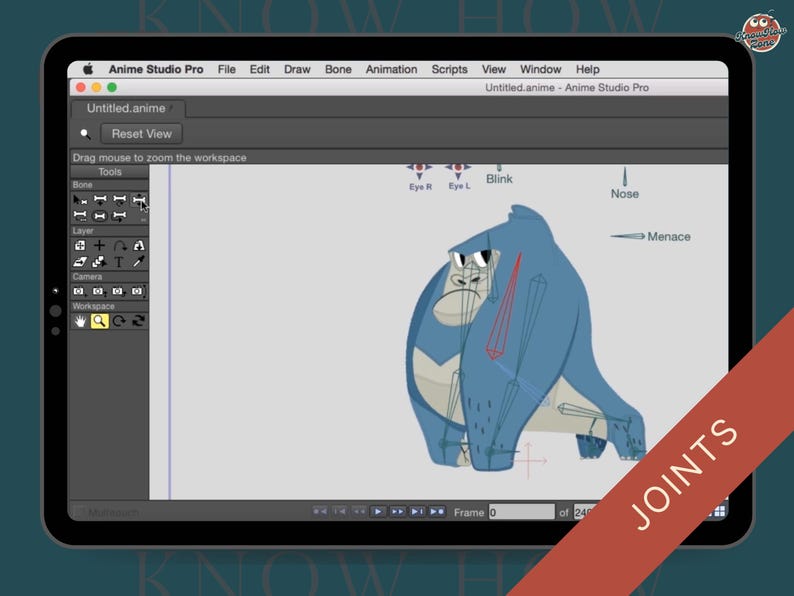794x596 pixels.
Task: Select the Insert Text tool
Action: pyautogui.click(x=120, y=262)
